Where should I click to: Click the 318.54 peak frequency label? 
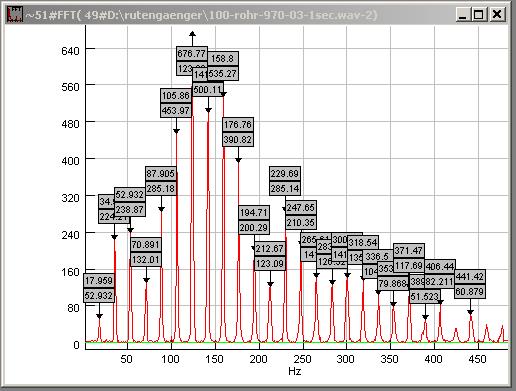[363, 242]
